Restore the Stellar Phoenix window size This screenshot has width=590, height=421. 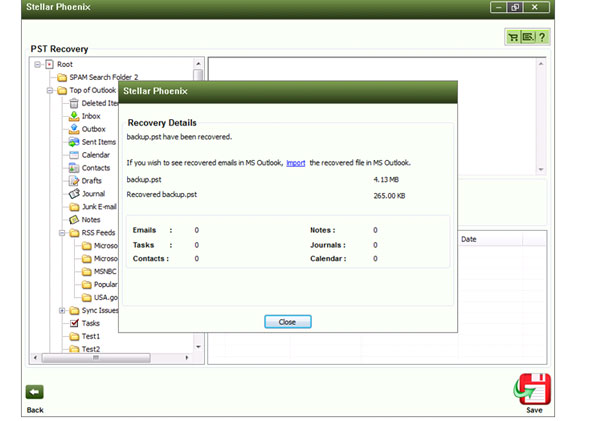point(515,7)
